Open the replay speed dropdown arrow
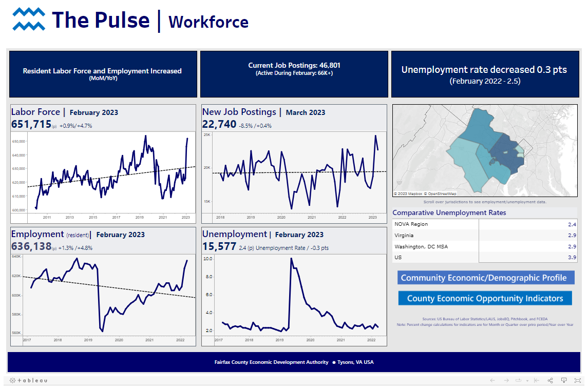The image size is (588, 389). coord(527,380)
